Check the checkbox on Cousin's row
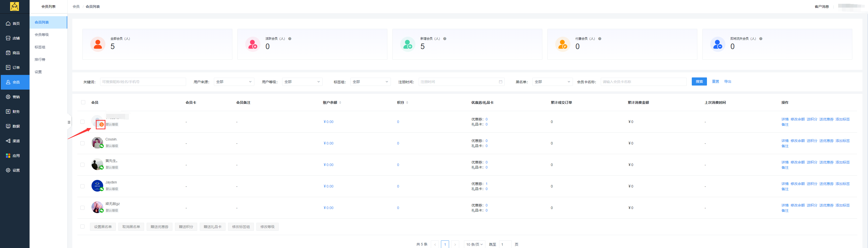The image size is (868, 248). coord(83,143)
